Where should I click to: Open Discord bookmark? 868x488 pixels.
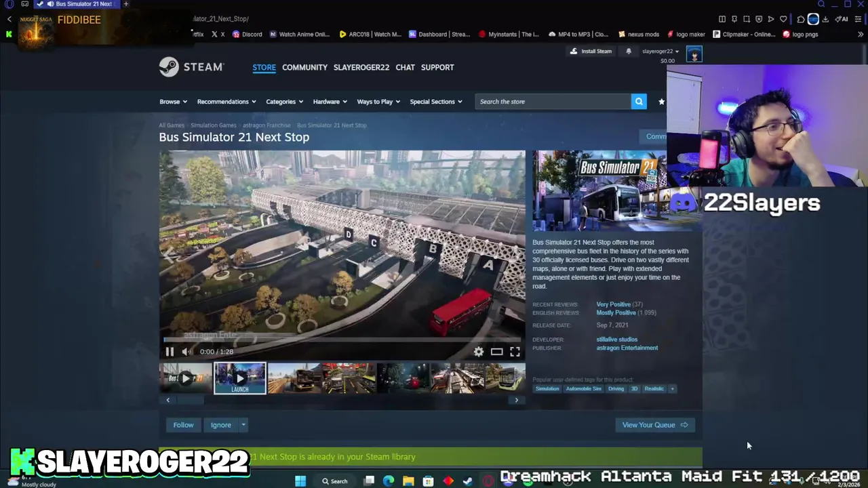tap(248, 34)
